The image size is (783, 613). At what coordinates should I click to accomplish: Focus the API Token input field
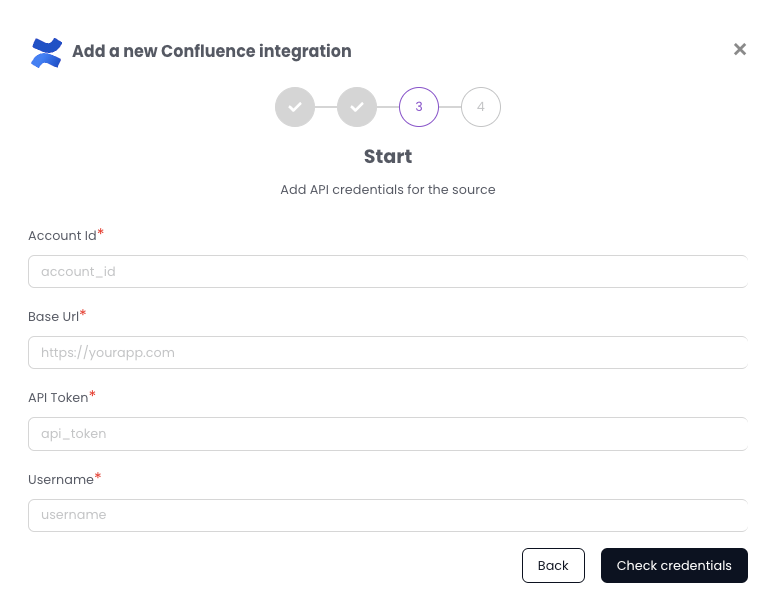[x=388, y=434]
